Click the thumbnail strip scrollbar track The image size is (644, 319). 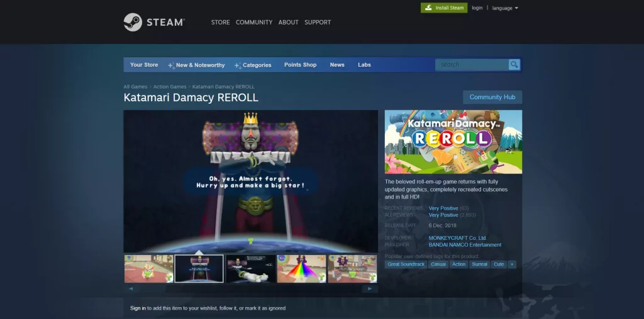pyautogui.click(x=250, y=289)
